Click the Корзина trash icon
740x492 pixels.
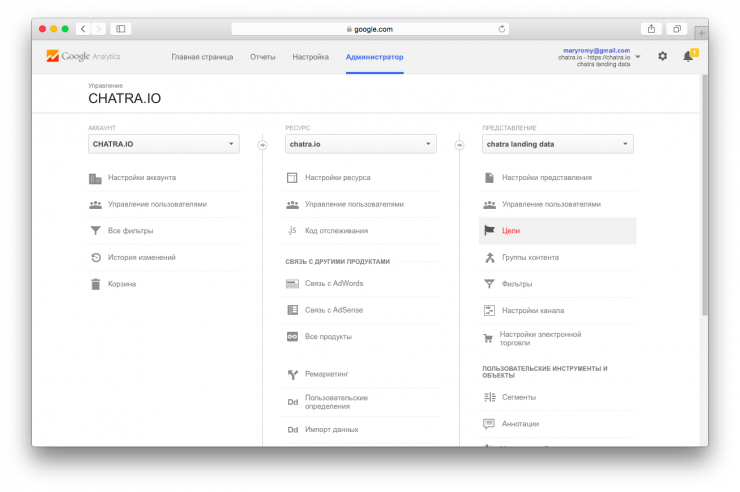tap(95, 284)
